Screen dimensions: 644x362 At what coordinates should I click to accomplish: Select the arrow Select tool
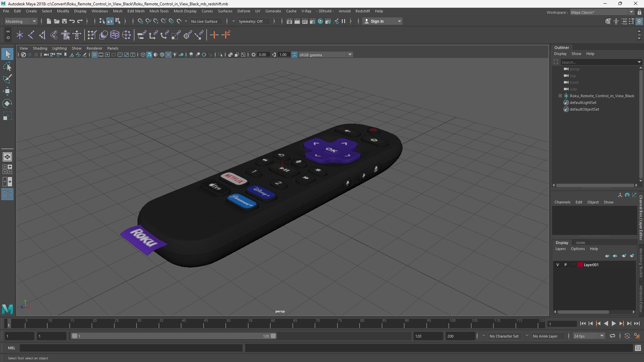7,54
